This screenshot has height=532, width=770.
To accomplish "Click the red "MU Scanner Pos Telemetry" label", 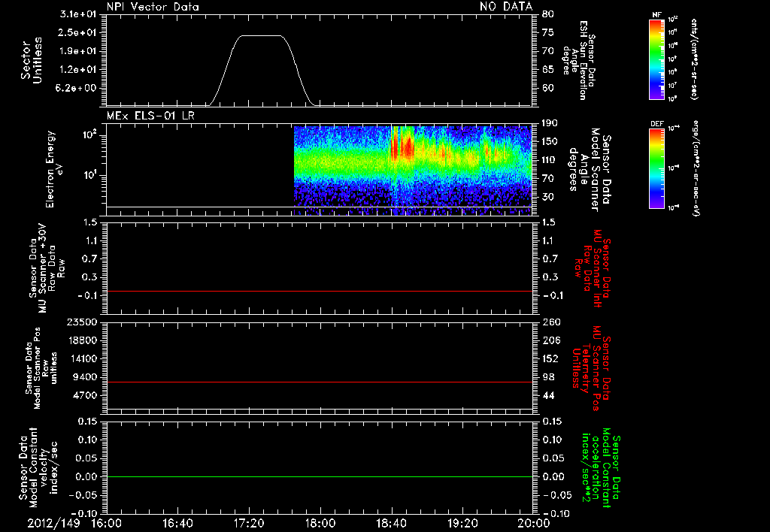I will click(591, 368).
